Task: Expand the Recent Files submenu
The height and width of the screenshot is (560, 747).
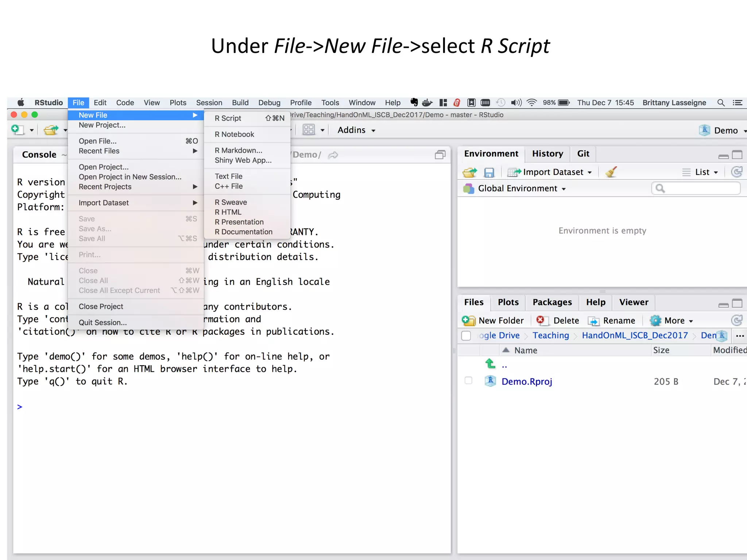Action: click(136, 151)
